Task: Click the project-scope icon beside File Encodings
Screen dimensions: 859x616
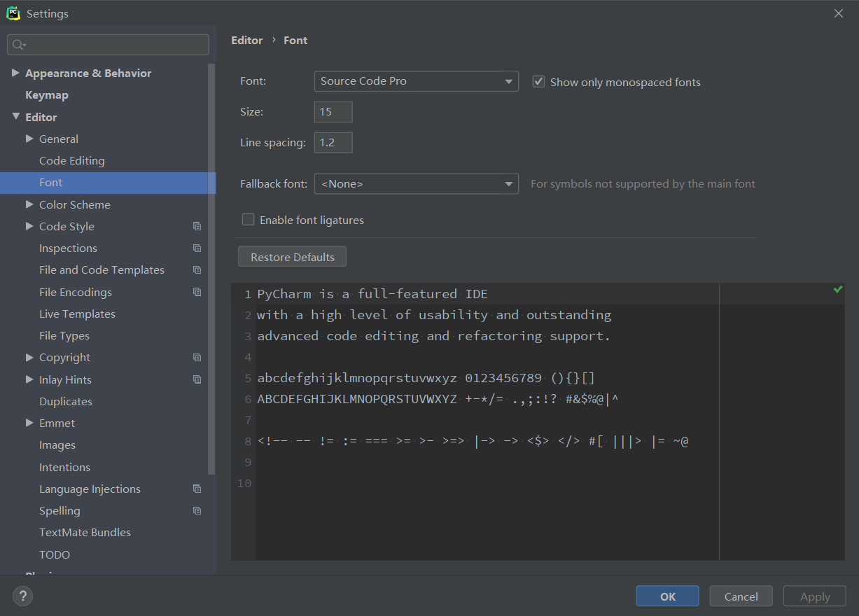Action: (197, 292)
